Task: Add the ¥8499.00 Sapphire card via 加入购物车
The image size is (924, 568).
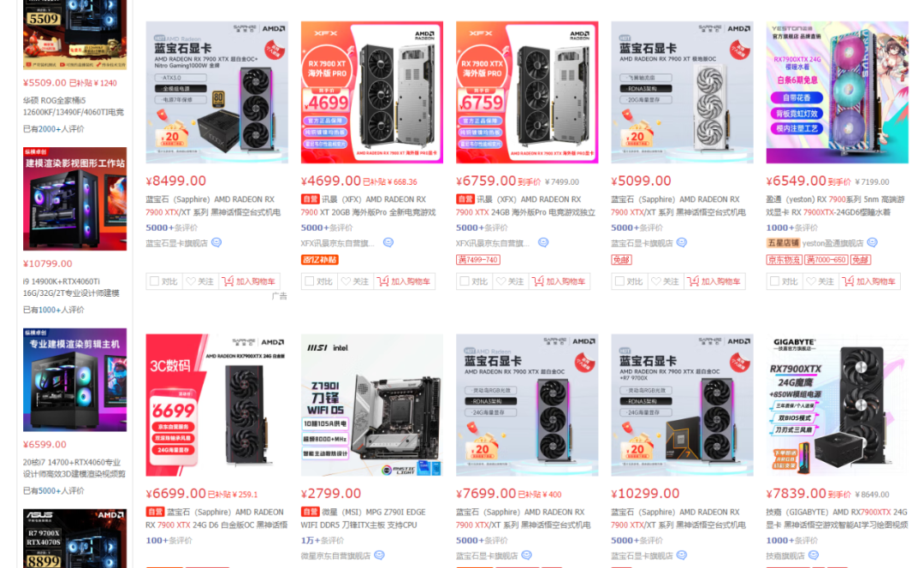Action: point(249,281)
